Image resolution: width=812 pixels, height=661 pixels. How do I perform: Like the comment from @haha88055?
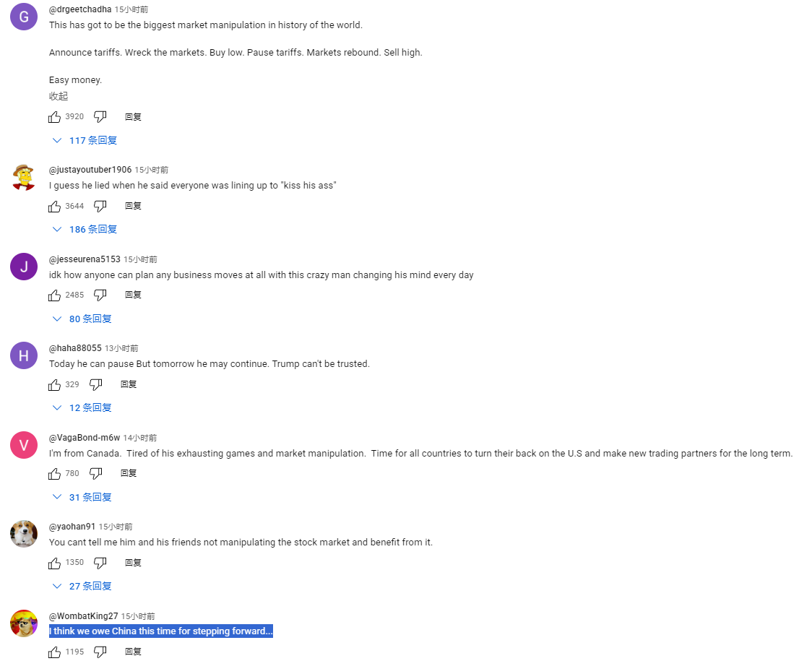[x=55, y=385]
